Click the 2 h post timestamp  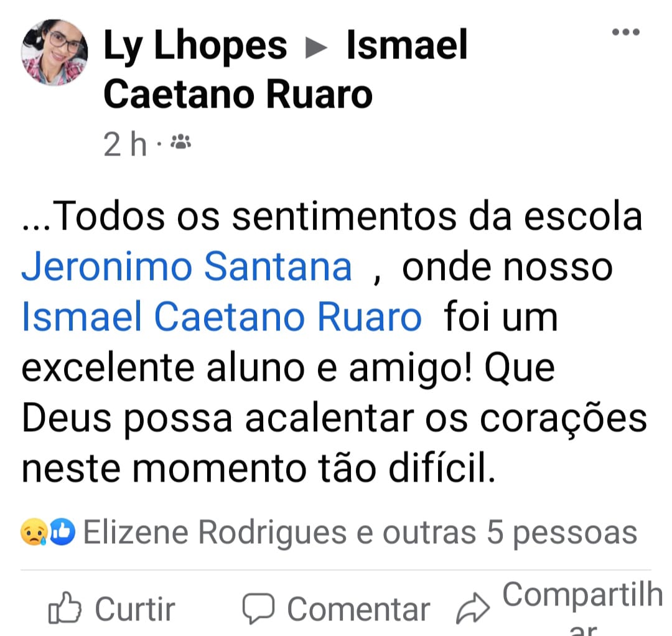tap(125, 144)
